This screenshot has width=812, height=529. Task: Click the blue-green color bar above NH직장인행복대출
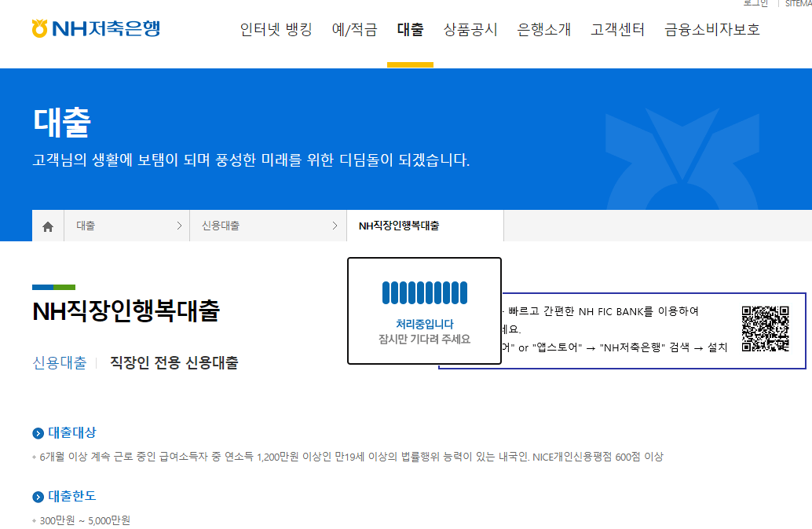tap(53, 288)
